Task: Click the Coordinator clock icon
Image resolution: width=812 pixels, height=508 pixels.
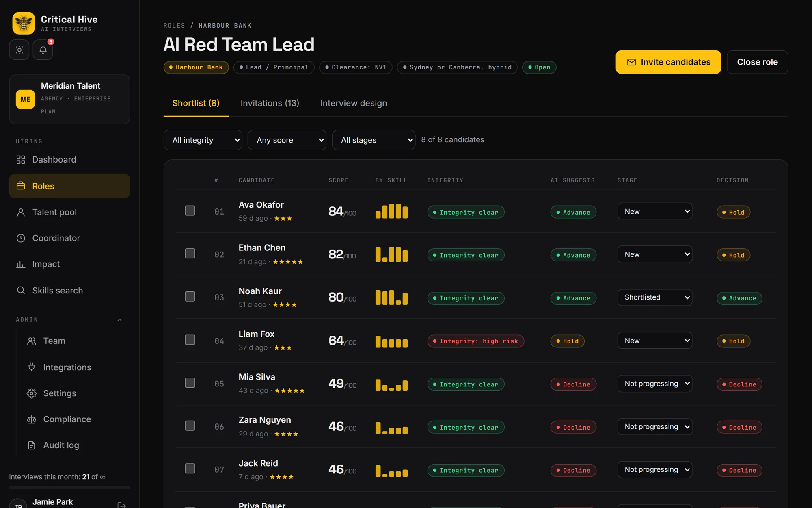Action: point(21,238)
